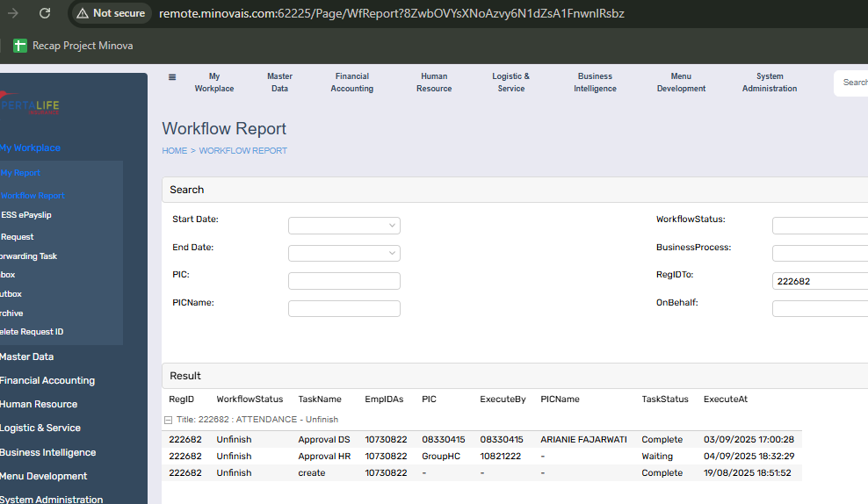868x504 pixels.
Task: Click the hamburger menu icon
Action: pos(172,76)
